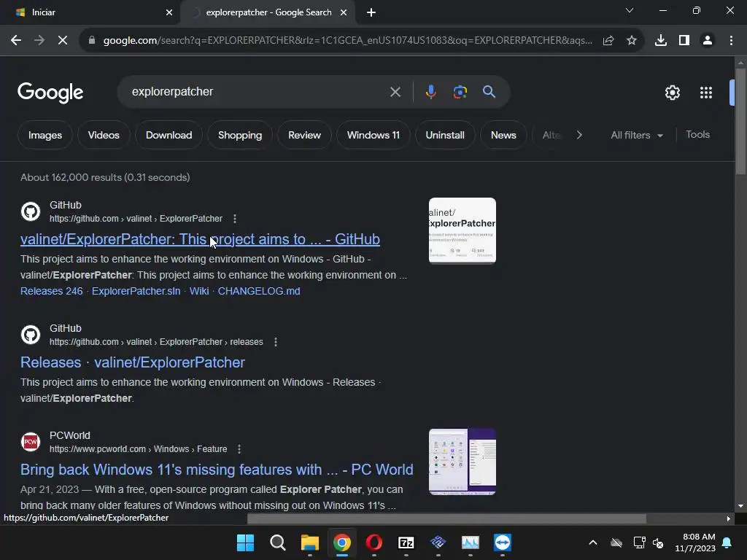The width and height of the screenshot is (747, 560).
Task: Click the GitHub ExplorerPatcher result thumbnail
Action: coord(462,230)
